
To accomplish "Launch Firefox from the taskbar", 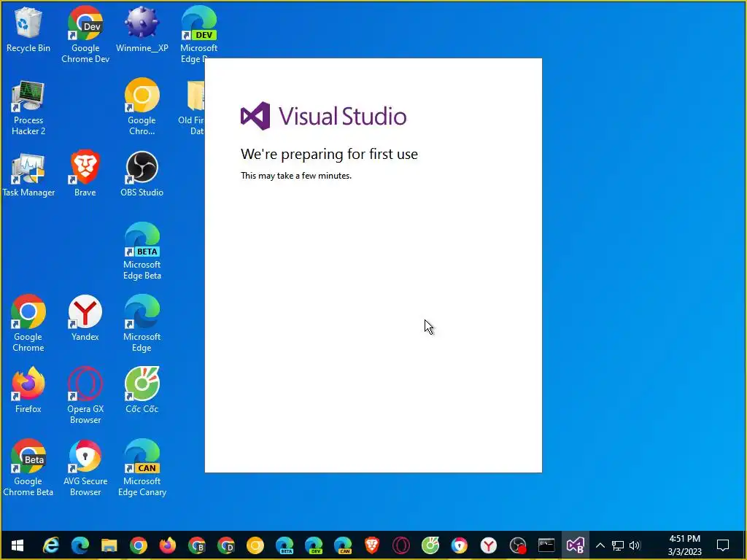I will [x=167, y=545].
